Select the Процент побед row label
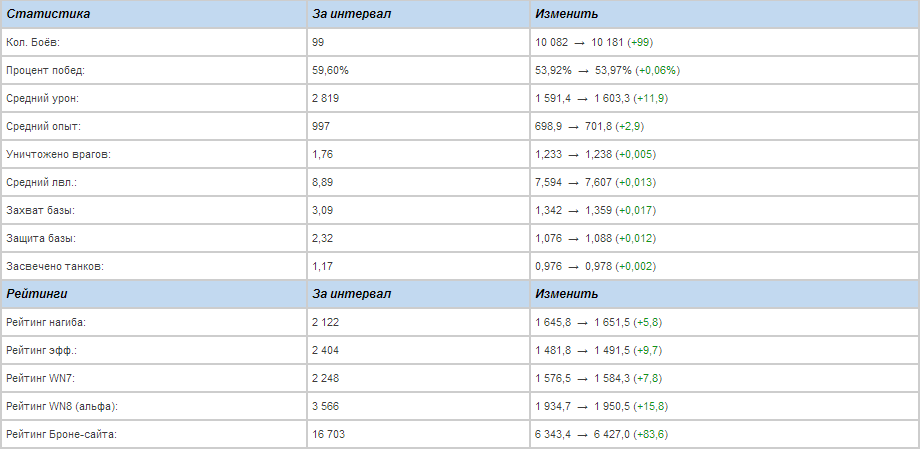This screenshot has width=922, height=451. pyautogui.click(x=45, y=71)
